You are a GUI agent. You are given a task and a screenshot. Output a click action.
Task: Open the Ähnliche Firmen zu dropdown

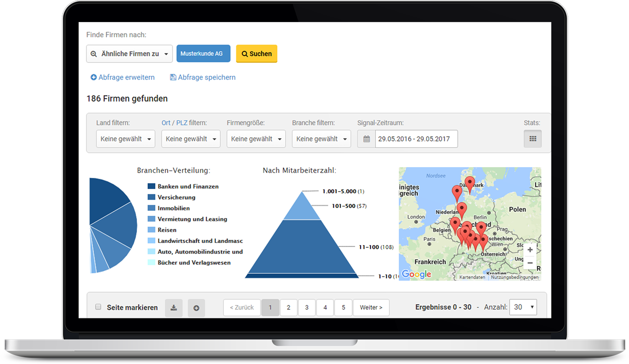pyautogui.click(x=129, y=53)
